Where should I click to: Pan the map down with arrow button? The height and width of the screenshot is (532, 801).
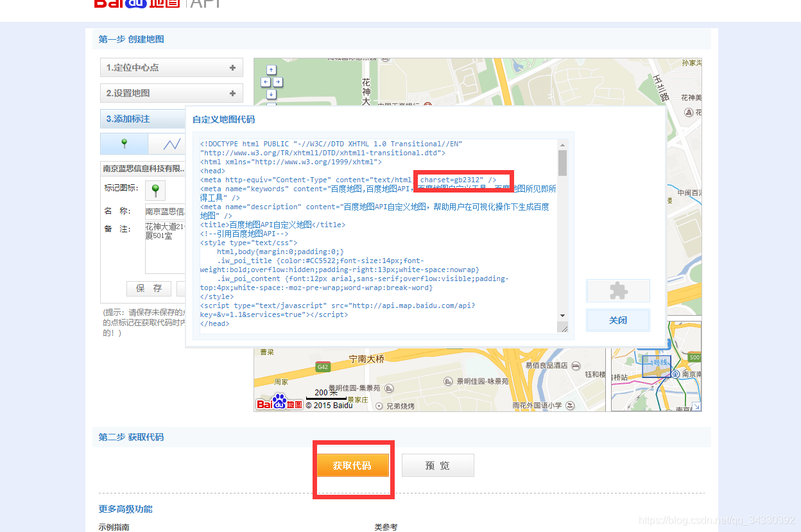(271, 94)
